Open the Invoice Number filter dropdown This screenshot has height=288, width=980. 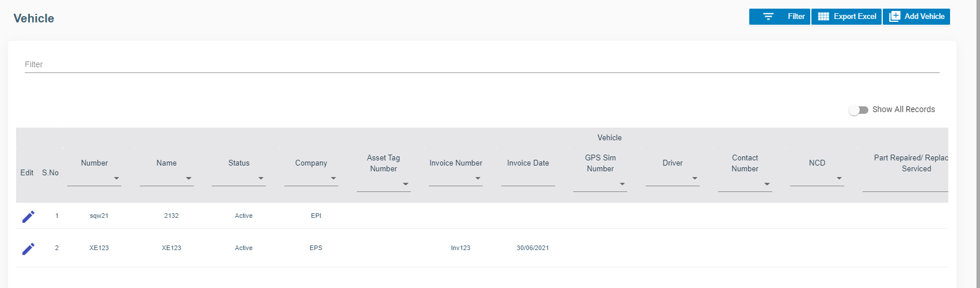click(478, 179)
